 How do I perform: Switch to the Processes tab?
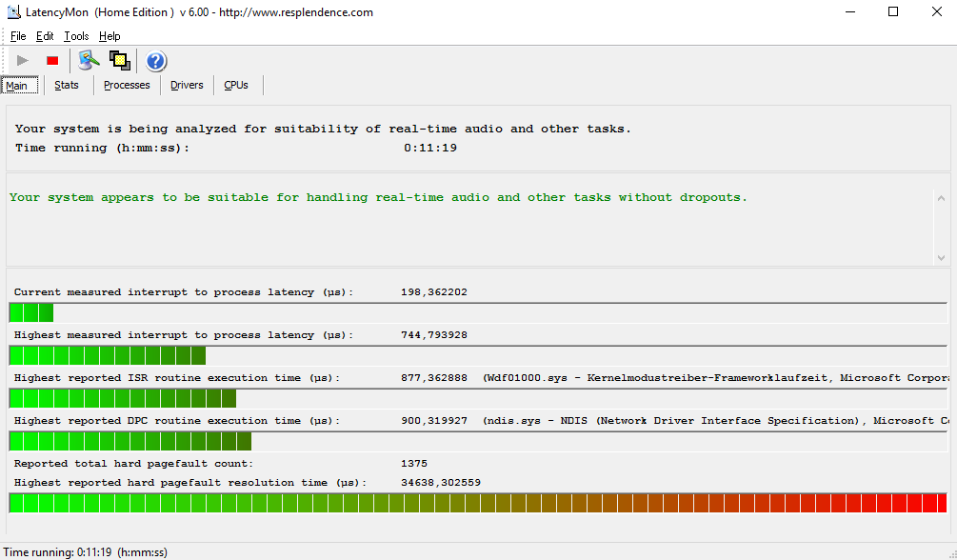pos(127,85)
